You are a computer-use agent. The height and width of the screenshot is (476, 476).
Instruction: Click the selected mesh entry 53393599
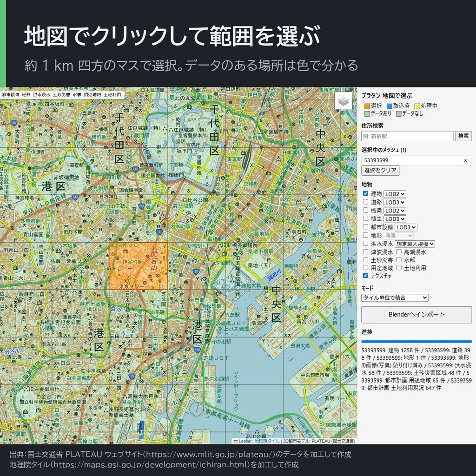(416, 160)
